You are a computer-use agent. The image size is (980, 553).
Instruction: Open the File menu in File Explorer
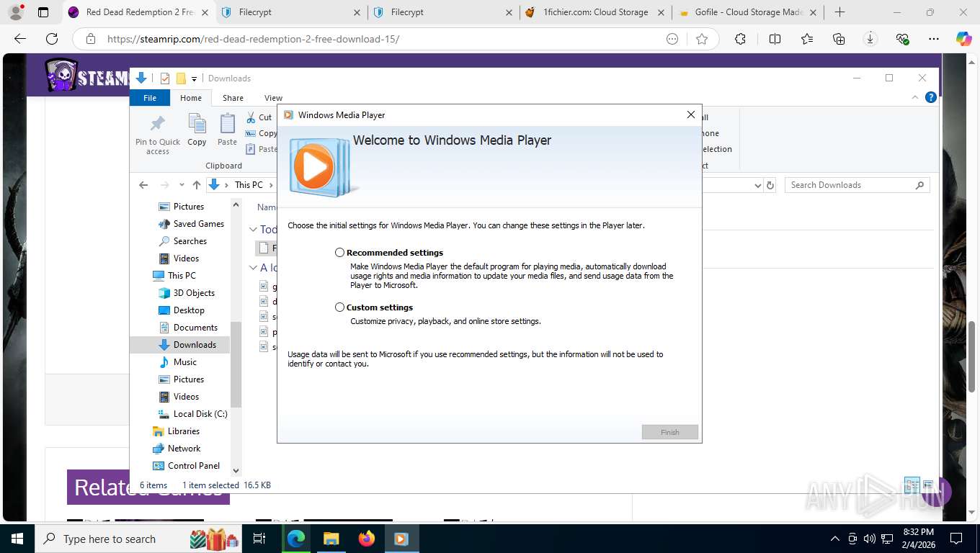[x=150, y=98]
